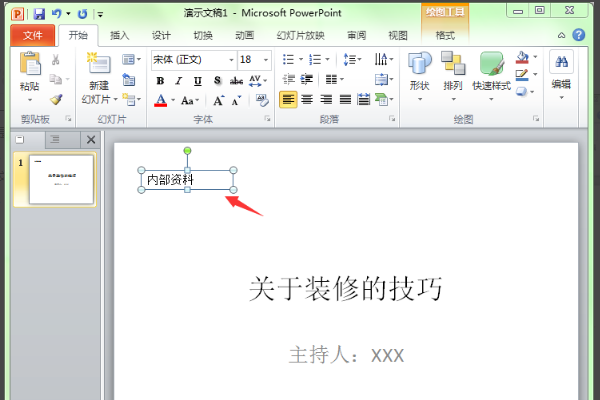Switch to the Insert tab

119,36
